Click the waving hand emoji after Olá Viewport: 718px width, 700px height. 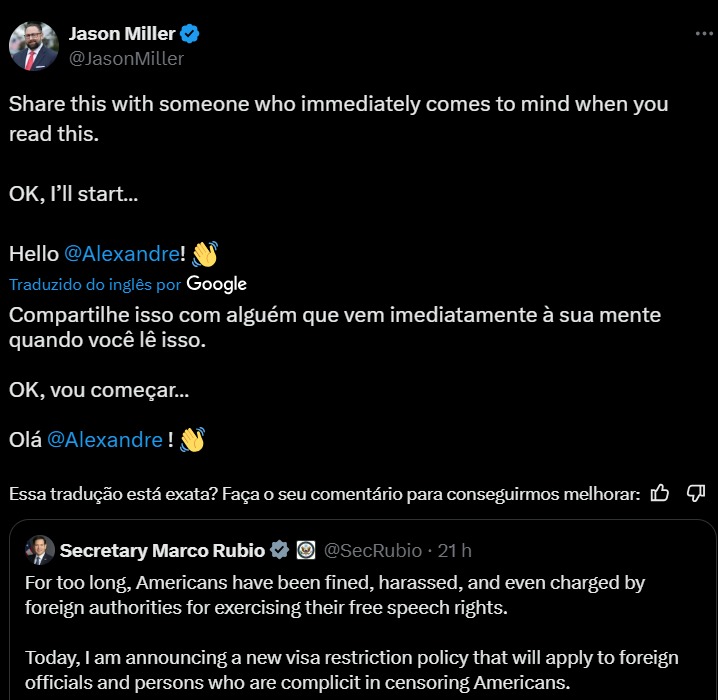[x=192, y=439]
